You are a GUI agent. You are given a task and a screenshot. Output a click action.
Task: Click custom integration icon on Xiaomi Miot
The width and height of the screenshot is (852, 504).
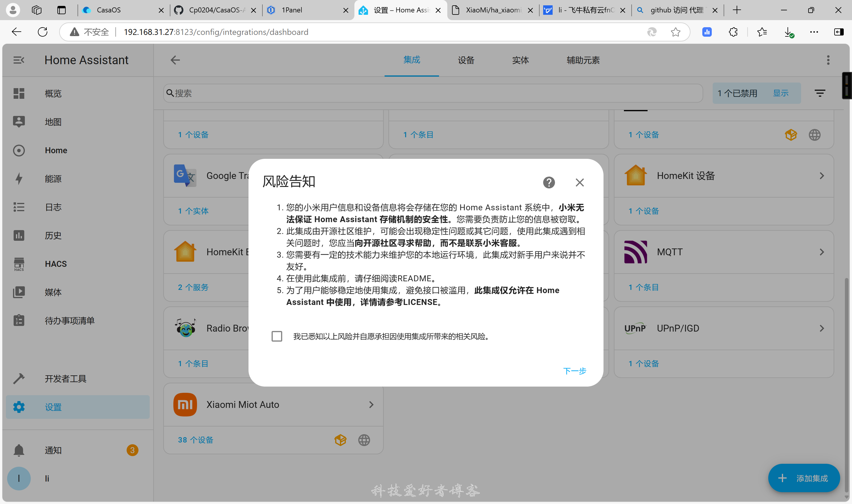click(340, 440)
